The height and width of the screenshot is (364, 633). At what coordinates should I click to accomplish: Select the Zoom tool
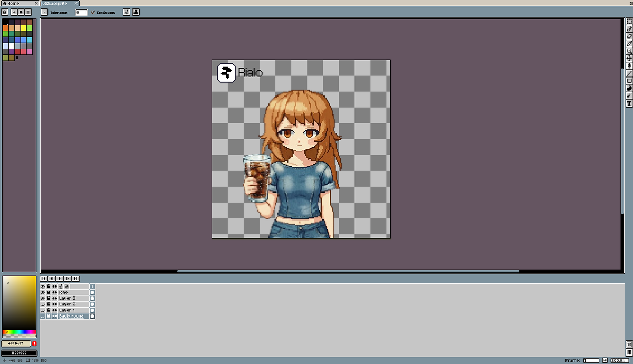629,51
